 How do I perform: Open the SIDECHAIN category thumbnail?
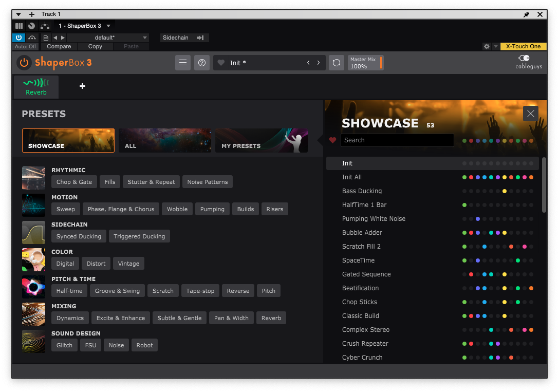click(33, 232)
